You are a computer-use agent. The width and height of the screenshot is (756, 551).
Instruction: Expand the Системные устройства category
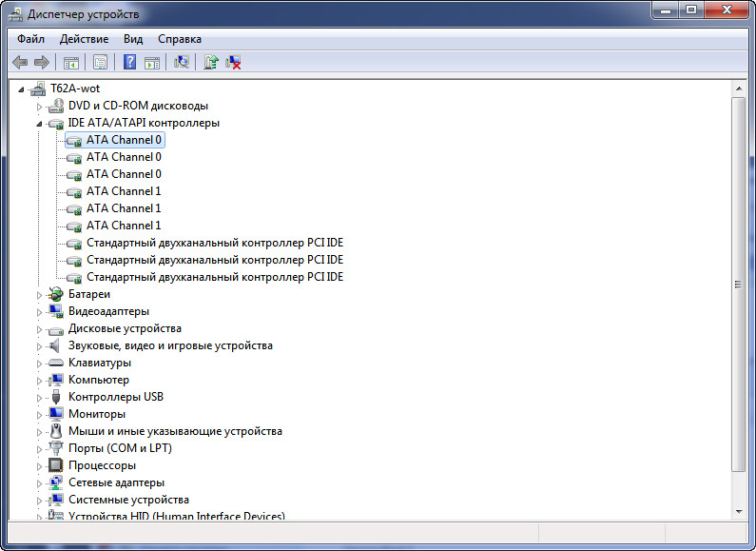pos(40,501)
